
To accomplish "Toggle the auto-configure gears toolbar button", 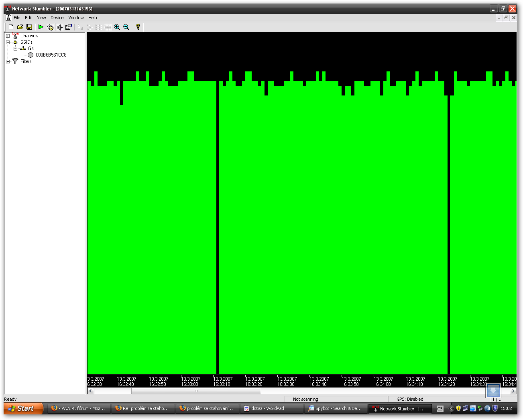I will click(x=50, y=27).
